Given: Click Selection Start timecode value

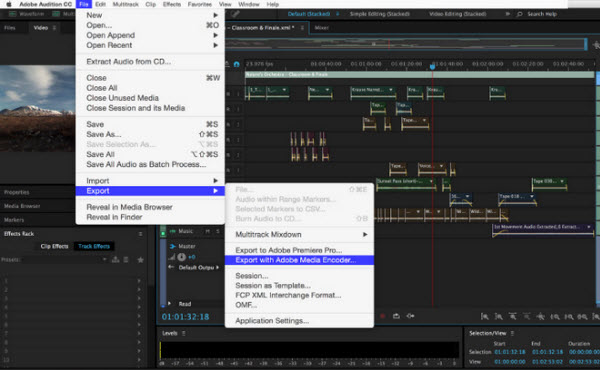Looking at the screenshot, I should [510, 352].
